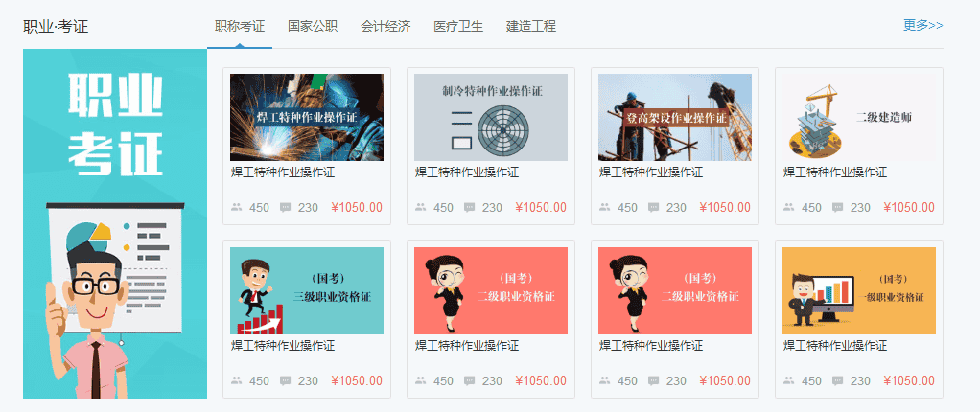This screenshot has height=412, width=980.
Task: Open the 登高架设作业操作证 course thumbnail
Action: 675,117
